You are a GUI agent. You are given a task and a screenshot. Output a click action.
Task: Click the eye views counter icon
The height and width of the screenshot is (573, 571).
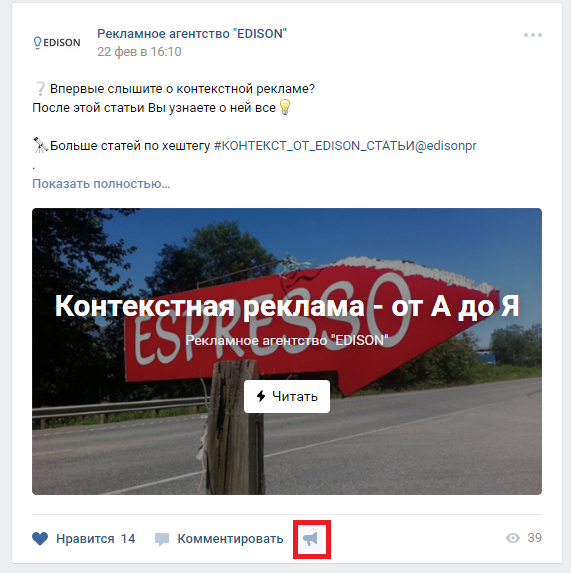513,538
